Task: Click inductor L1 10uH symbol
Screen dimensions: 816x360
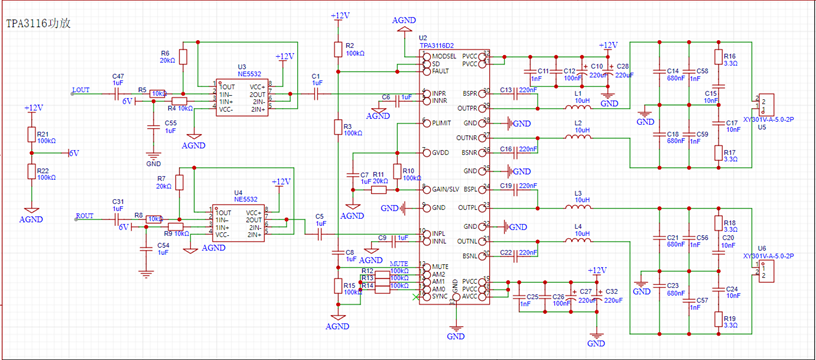Action: [x=579, y=108]
